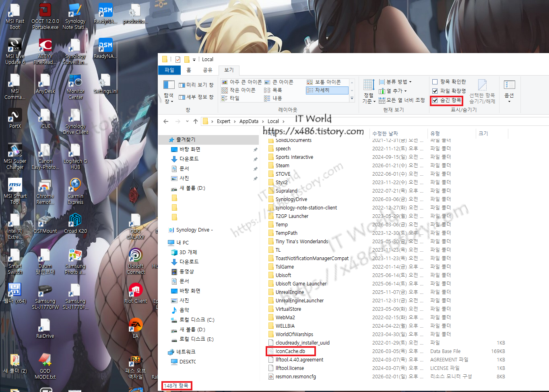Image resolution: width=549 pixels, height=392 pixels.
Task: Open quick access toolbar customize dropdown
Action: (x=194, y=60)
